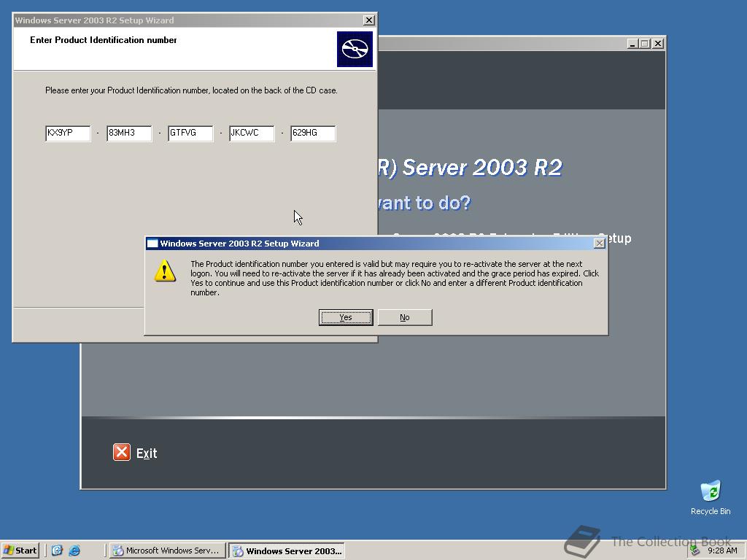Click the red Exit icon in autorun window
The height and width of the screenshot is (560, 747).
[x=122, y=452]
